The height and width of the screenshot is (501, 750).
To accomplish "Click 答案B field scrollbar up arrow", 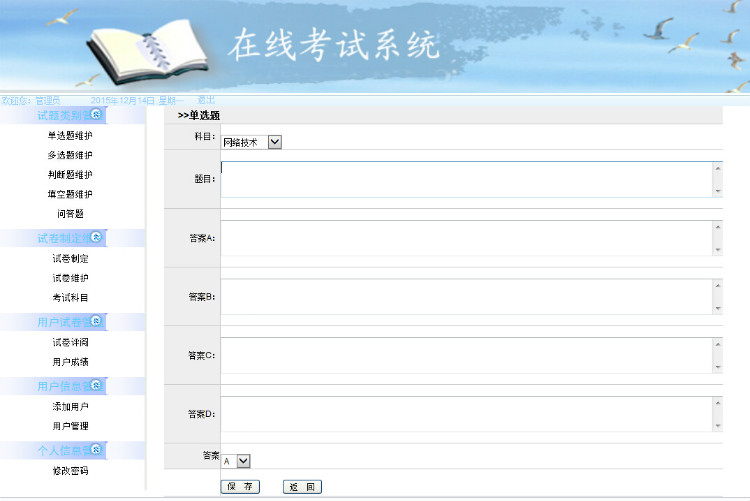I will 717,286.
